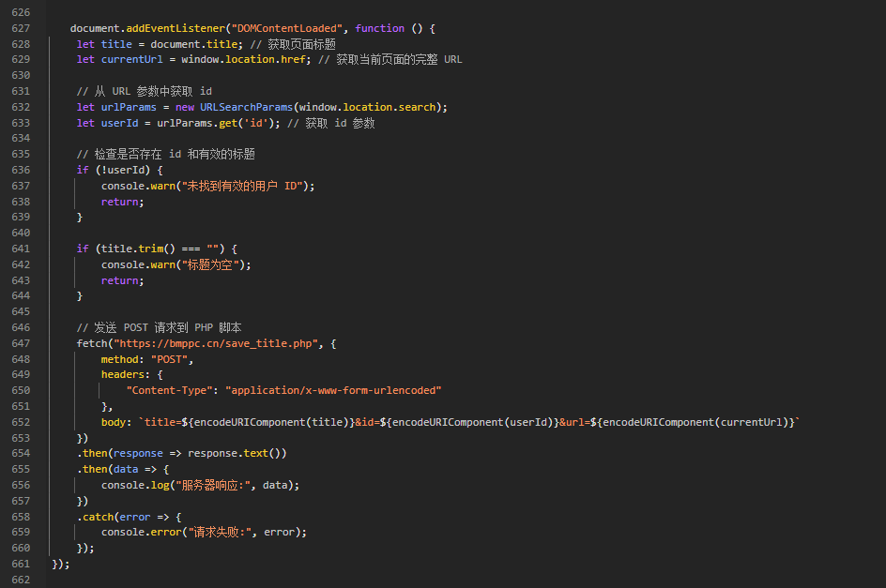Click the save_title.php URL string
Screen dimensions: 886x588
point(216,343)
